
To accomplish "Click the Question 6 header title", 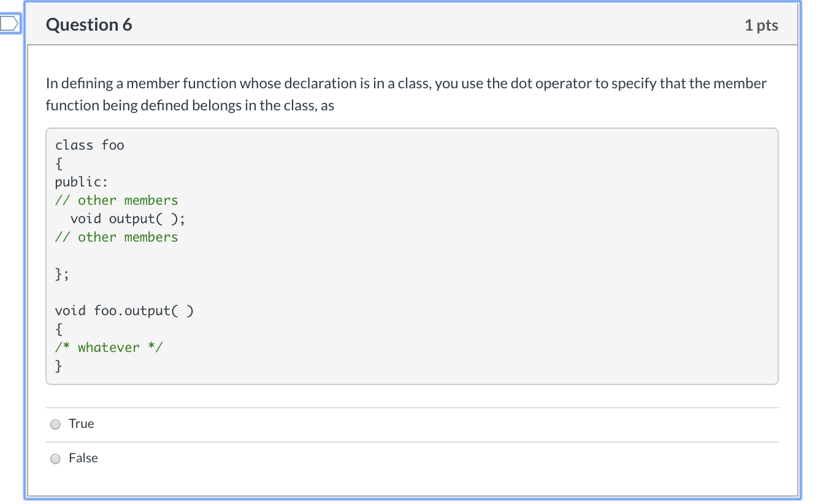I will click(89, 25).
